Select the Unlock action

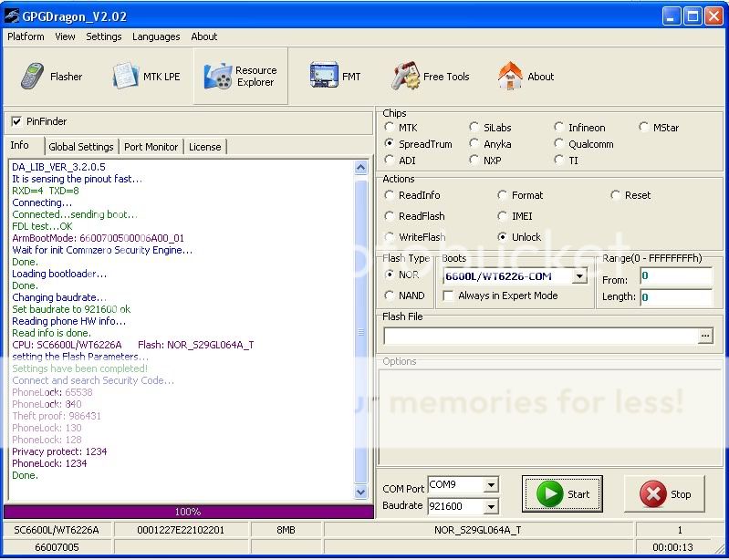502,237
